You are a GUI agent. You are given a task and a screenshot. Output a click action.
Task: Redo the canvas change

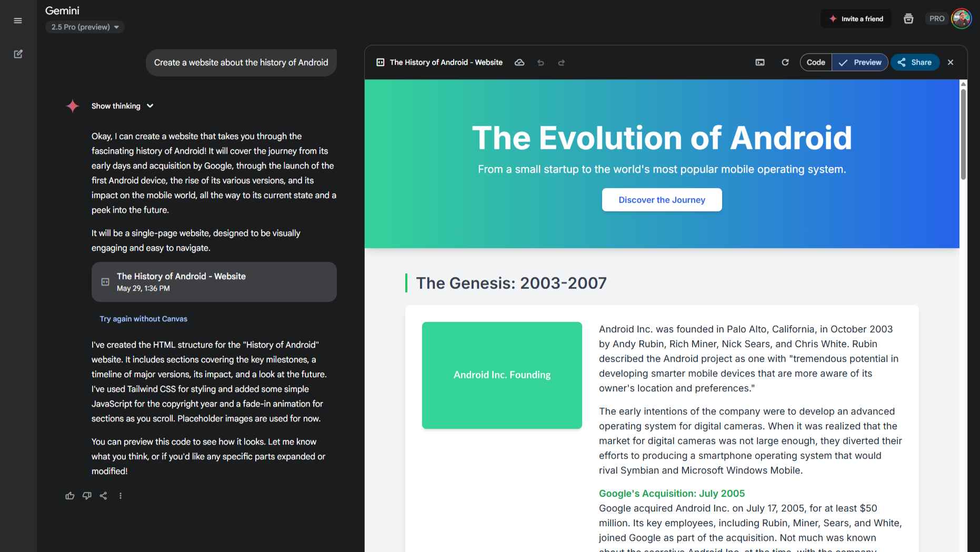562,63
